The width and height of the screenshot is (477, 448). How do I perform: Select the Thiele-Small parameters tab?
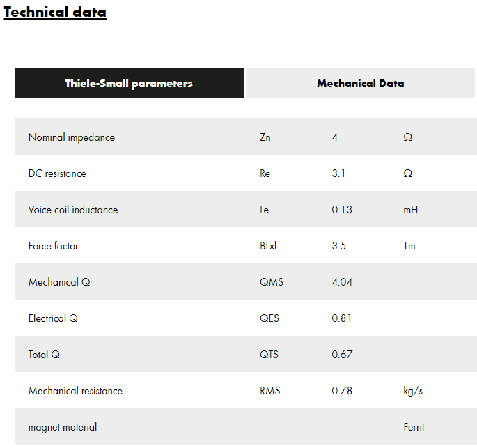pos(129,84)
